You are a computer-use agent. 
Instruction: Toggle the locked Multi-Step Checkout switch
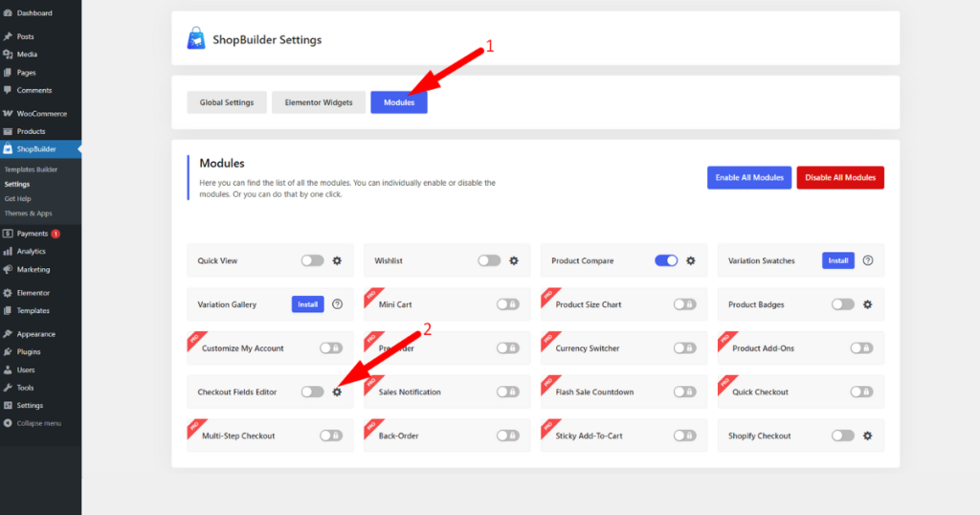[331, 436]
